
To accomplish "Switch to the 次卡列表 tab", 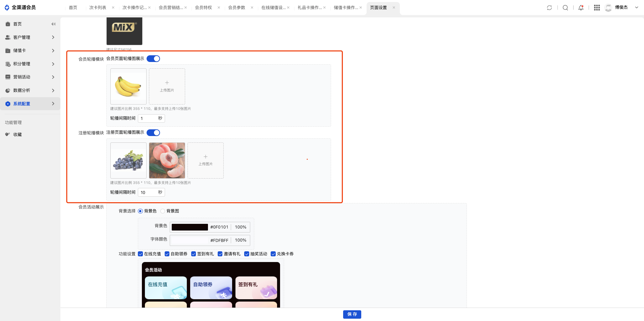I will pos(98,8).
